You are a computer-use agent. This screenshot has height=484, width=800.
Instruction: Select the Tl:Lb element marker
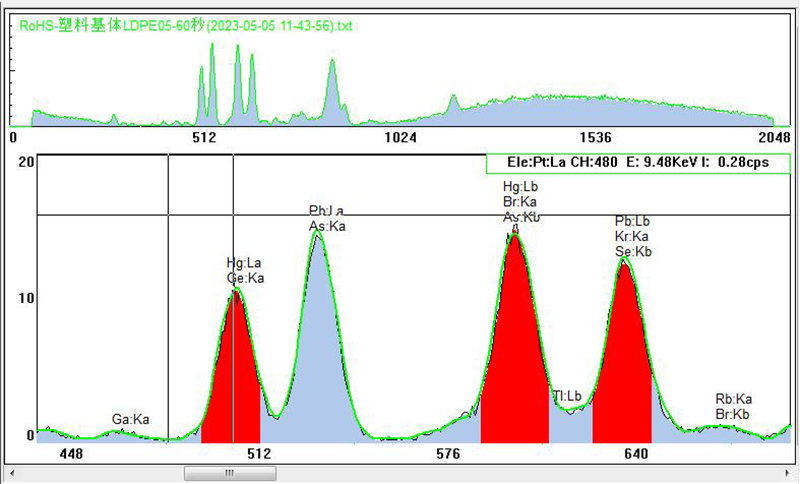pyautogui.click(x=567, y=397)
